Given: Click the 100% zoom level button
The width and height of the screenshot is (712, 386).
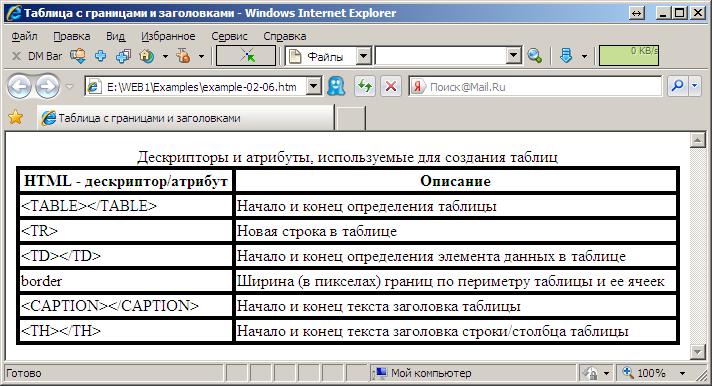Looking at the screenshot, I should pos(645,373).
